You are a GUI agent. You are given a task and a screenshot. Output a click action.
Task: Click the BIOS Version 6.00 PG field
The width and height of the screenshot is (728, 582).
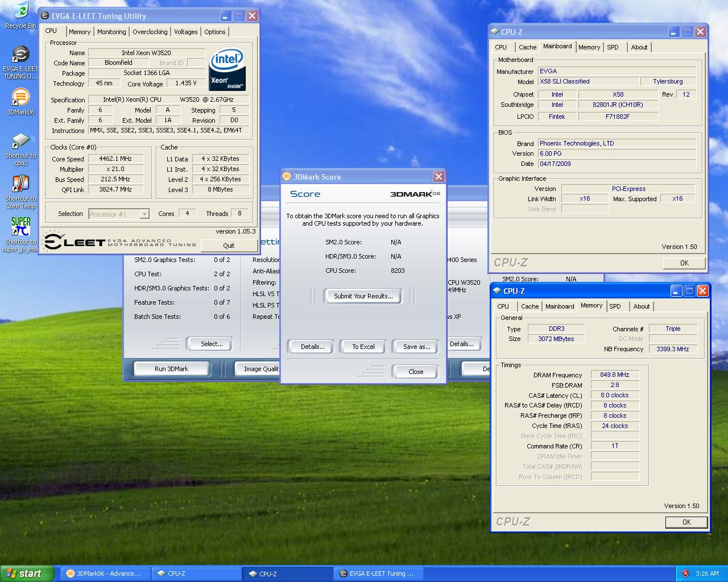(617, 153)
